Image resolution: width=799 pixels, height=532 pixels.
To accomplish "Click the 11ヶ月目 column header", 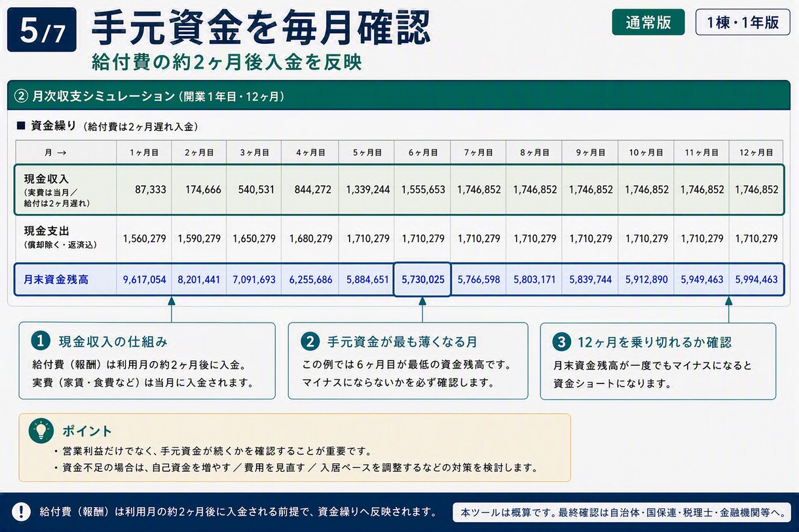I will pyautogui.click(x=701, y=152).
